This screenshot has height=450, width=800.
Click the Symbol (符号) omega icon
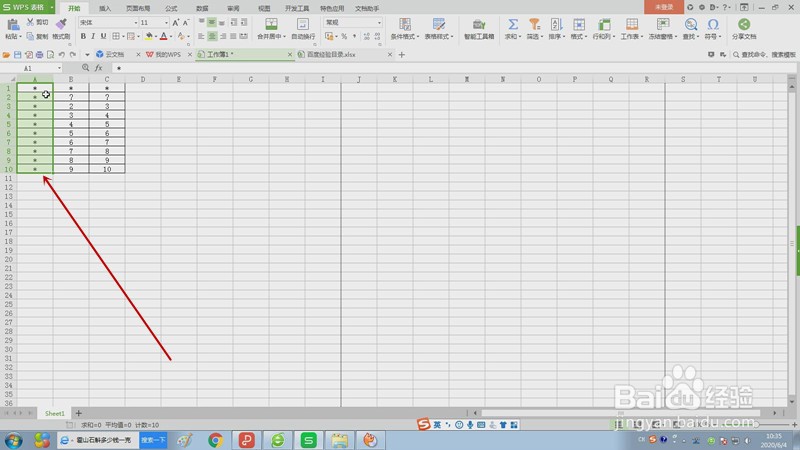(x=713, y=24)
